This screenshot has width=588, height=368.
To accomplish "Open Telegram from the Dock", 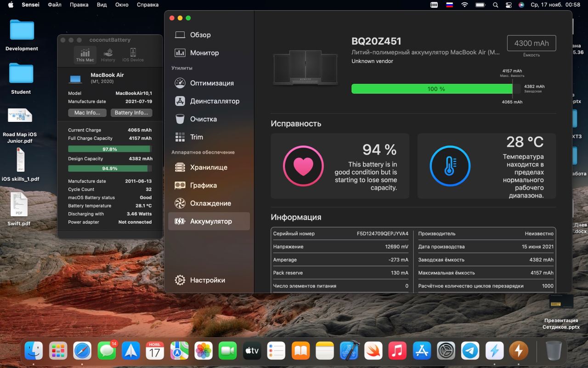I will click(x=470, y=351).
